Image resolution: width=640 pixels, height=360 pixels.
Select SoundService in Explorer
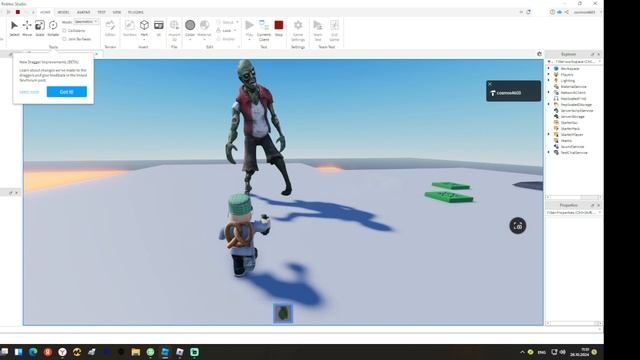pyautogui.click(x=572, y=147)
